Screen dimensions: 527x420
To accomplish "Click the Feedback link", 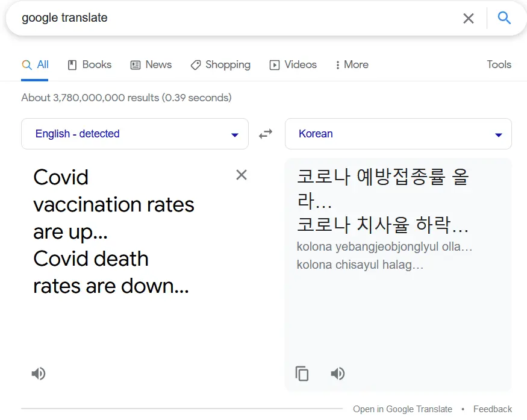I will click(492, 409).
